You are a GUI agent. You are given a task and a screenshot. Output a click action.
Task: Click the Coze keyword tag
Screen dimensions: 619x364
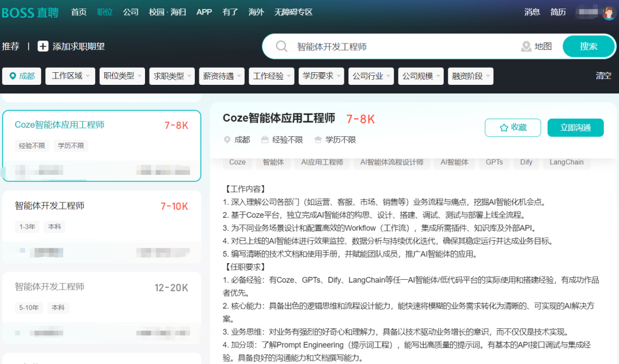tap(237, 162)
